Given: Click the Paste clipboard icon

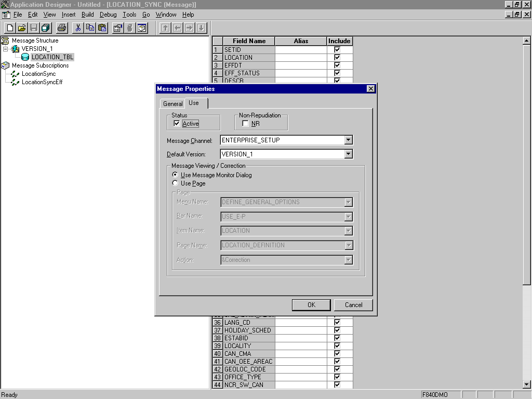Looking at the screenshot, I should click(x=102, y=28).
